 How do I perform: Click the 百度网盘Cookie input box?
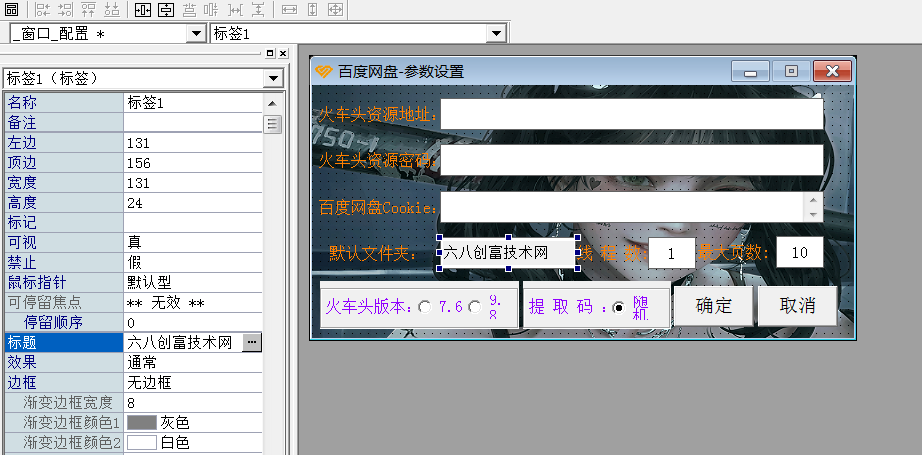(622, 207)
